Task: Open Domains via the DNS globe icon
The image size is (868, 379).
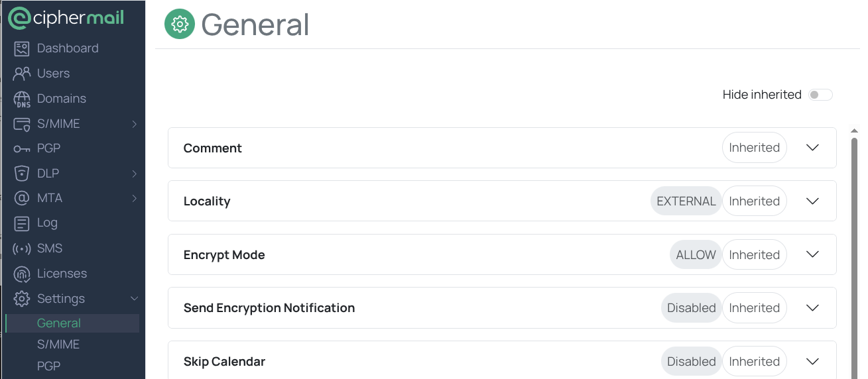Action: (22, 99)
